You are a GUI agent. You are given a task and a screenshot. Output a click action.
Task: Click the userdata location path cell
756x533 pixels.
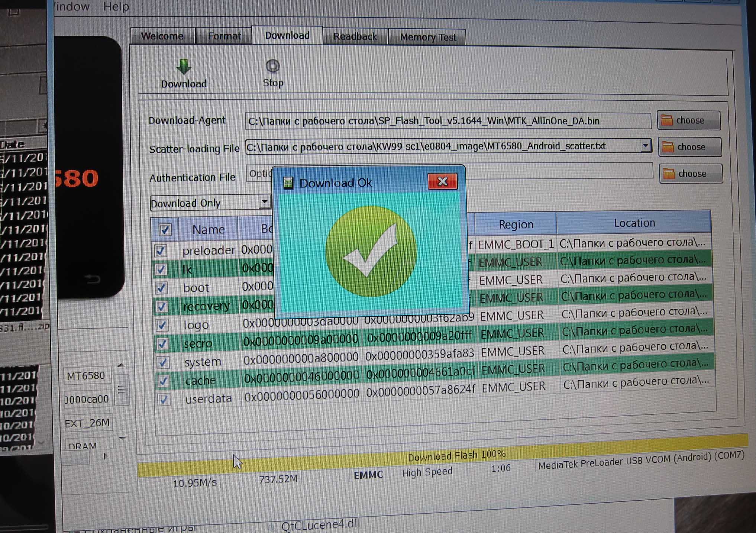637,382
